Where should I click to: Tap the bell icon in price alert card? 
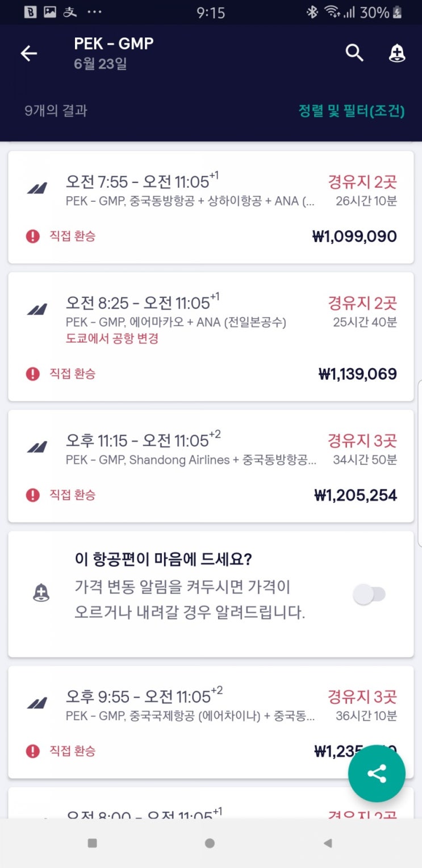coord(41,593)
